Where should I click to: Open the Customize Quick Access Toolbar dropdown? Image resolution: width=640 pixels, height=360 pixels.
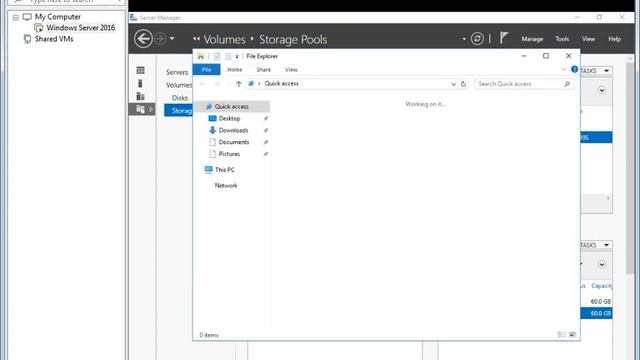click(237, 57)
